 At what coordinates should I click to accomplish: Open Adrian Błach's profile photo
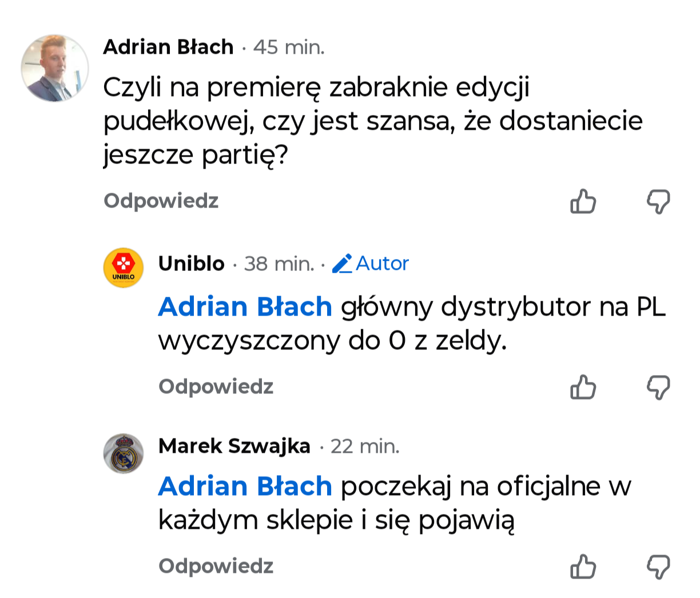point(55,68)
